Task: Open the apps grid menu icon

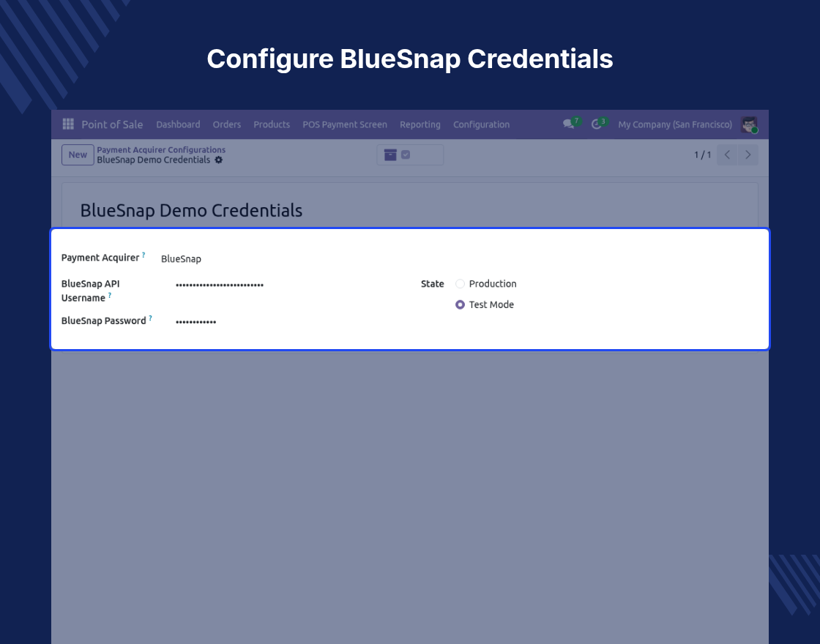Action: click(x=68, y=124)
